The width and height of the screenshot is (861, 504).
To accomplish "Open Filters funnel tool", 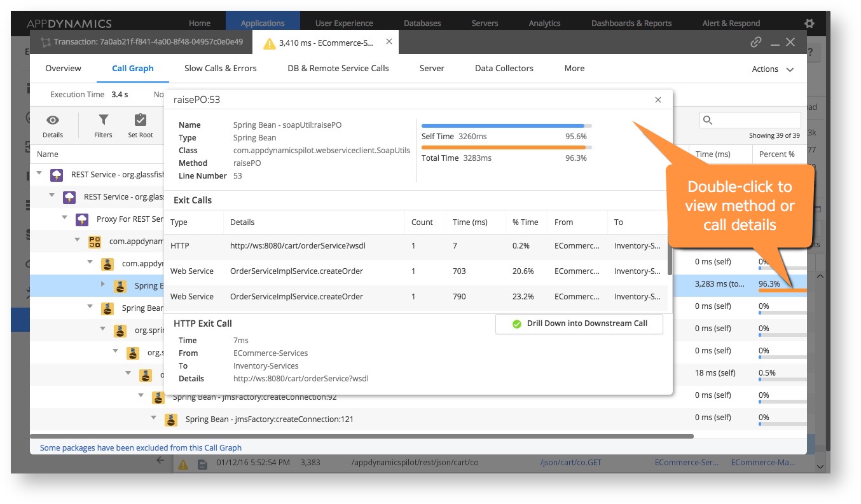I will 103,120.
